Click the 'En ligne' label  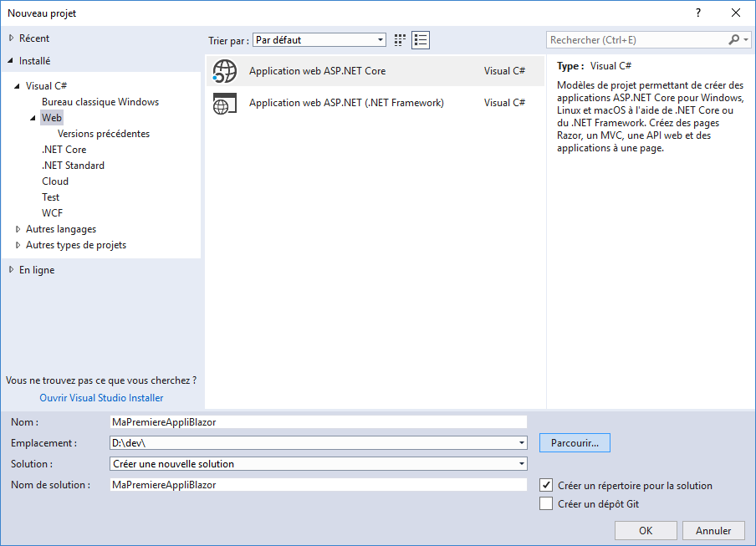(x=37, y=270)
